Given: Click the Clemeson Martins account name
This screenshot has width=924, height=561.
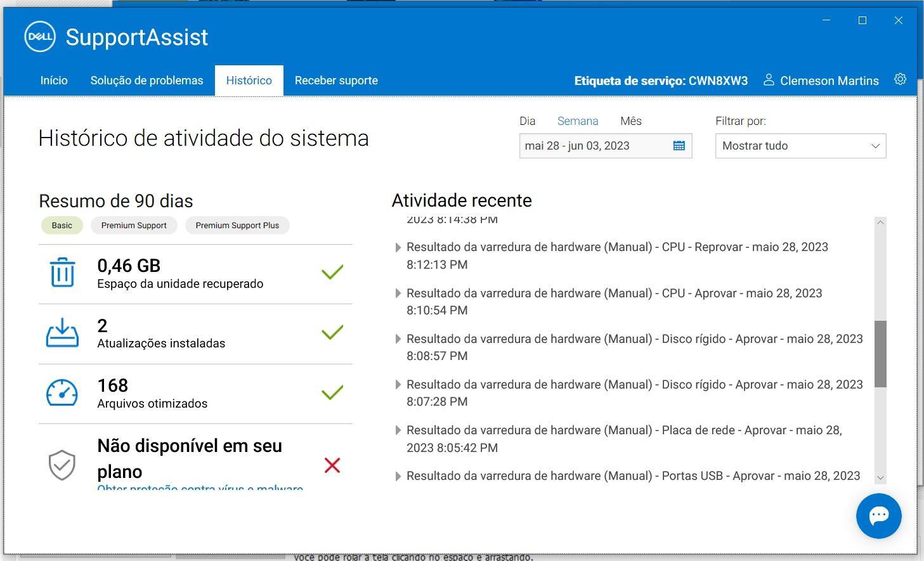Looking at the screenshot, I should click(830, 81).
